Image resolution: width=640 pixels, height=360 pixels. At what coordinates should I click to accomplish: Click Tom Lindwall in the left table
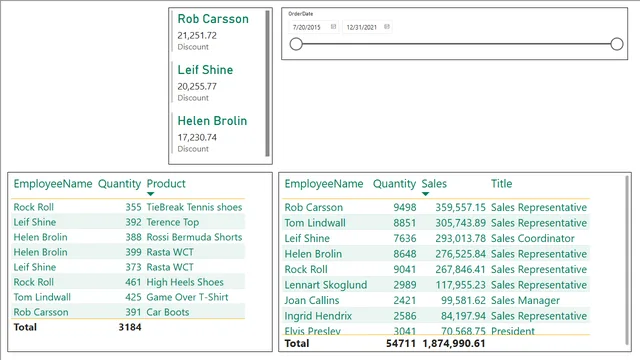coord(42,297)
